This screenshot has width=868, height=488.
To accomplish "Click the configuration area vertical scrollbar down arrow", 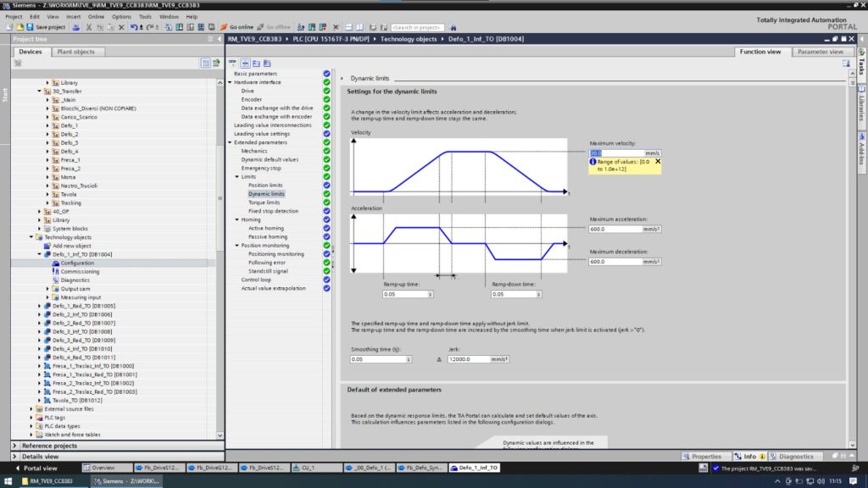I will click(853, 444).
